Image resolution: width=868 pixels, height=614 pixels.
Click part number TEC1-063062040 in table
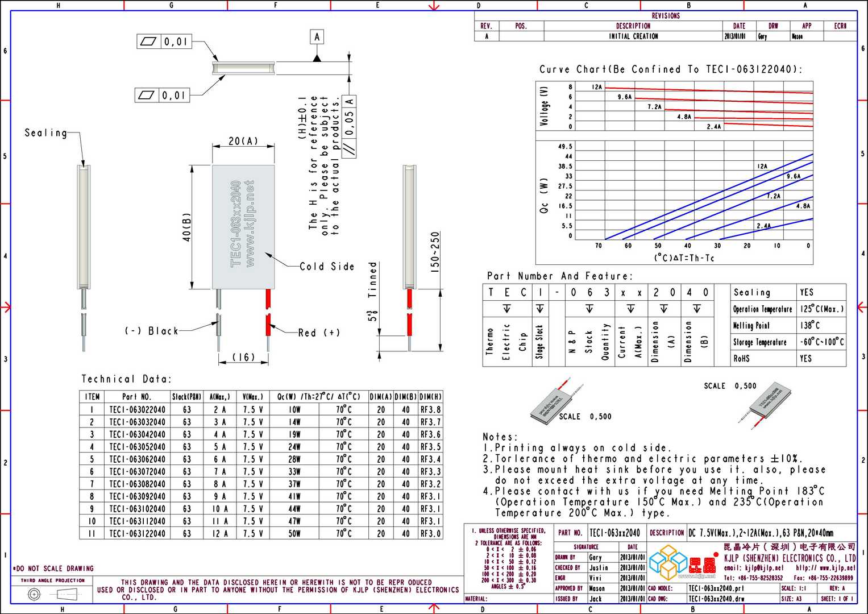click(137, 459)
